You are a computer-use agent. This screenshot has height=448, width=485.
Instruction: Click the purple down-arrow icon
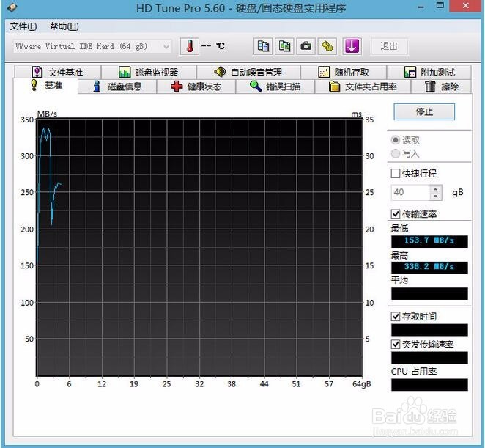coord(352,46)
